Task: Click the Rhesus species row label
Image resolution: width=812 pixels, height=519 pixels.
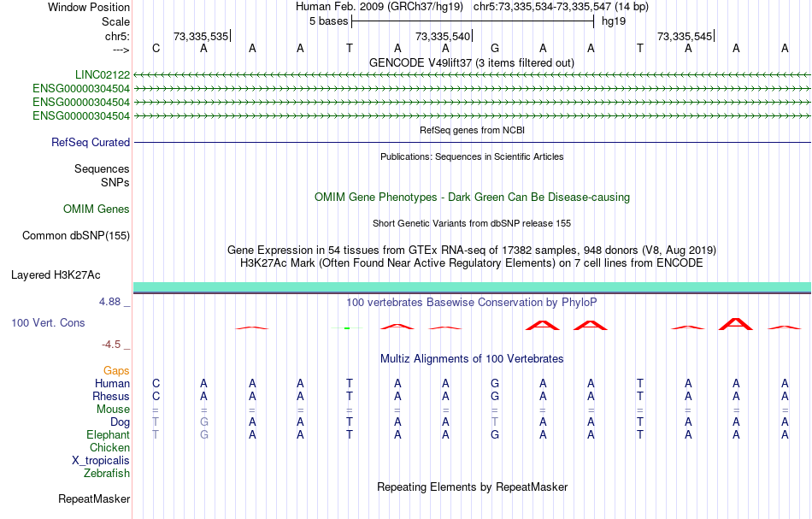Action: tap(111, 397)
